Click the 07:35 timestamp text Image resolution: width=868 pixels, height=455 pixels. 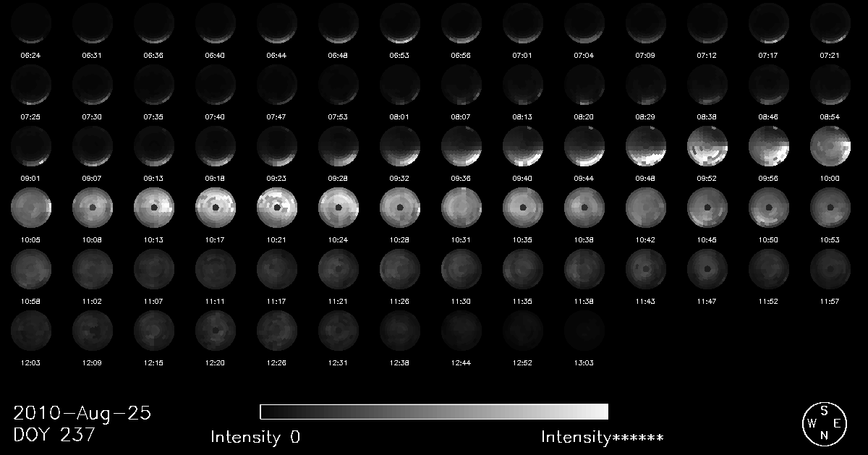pyautogui.click(x=153, y=116)
